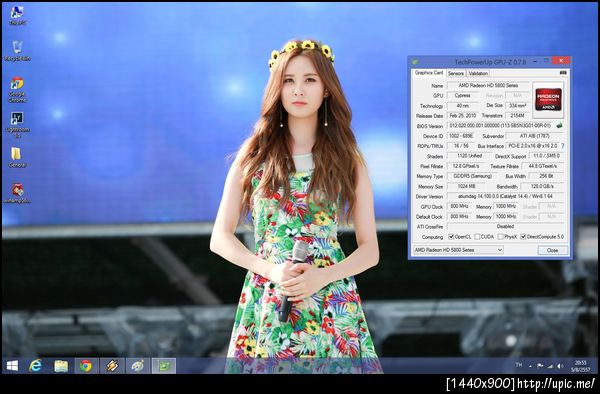Click the Default Clock 800 MHz value
600x394 pixels.
click(459, 217)
